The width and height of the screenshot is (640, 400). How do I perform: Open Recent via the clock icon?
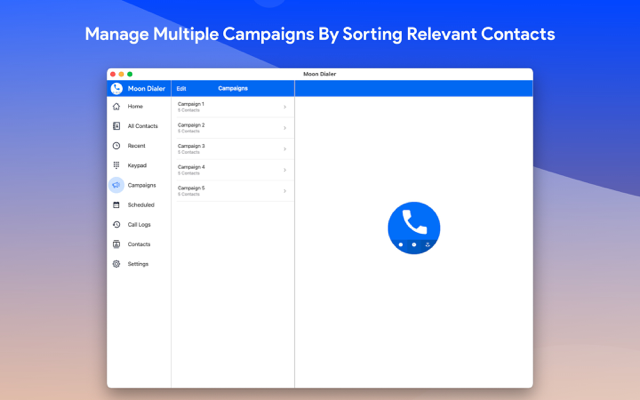pos(117,146)
